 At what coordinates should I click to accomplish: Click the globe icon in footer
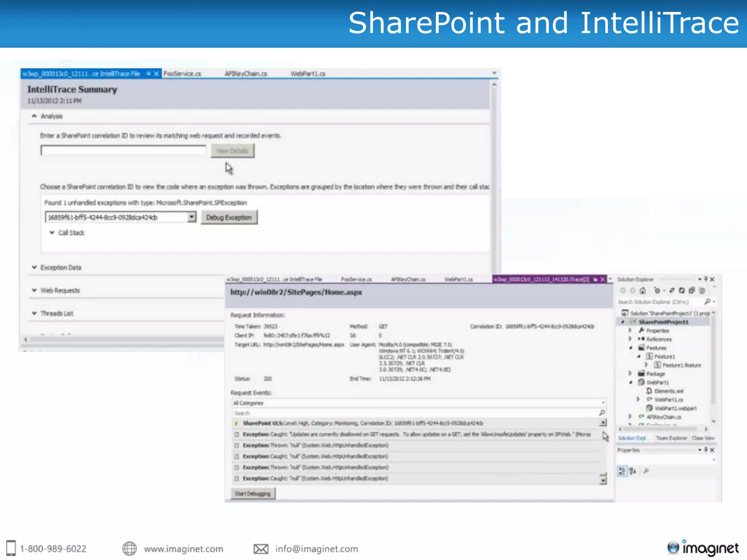point(129,548)
